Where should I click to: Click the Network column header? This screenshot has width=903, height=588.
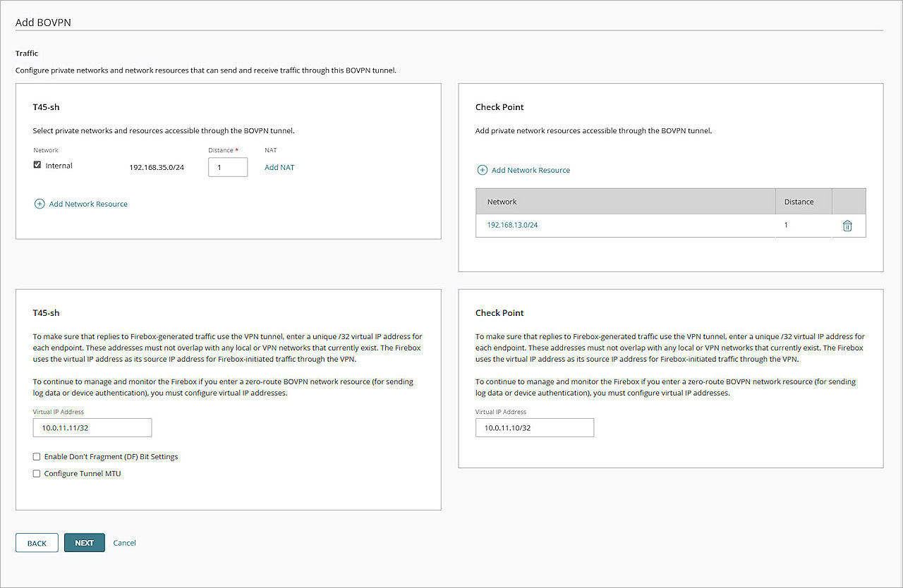(x=502, y=202)
